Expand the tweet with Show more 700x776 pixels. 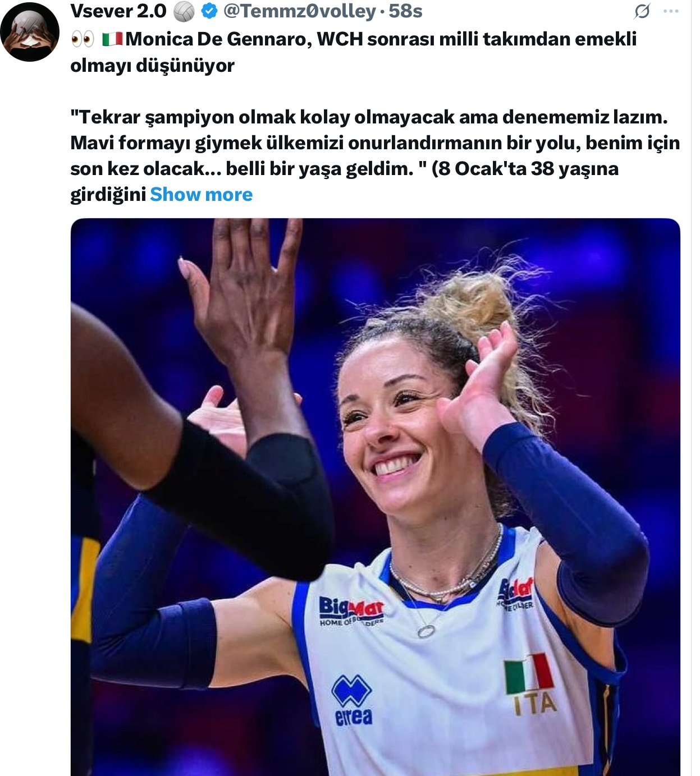202,194
